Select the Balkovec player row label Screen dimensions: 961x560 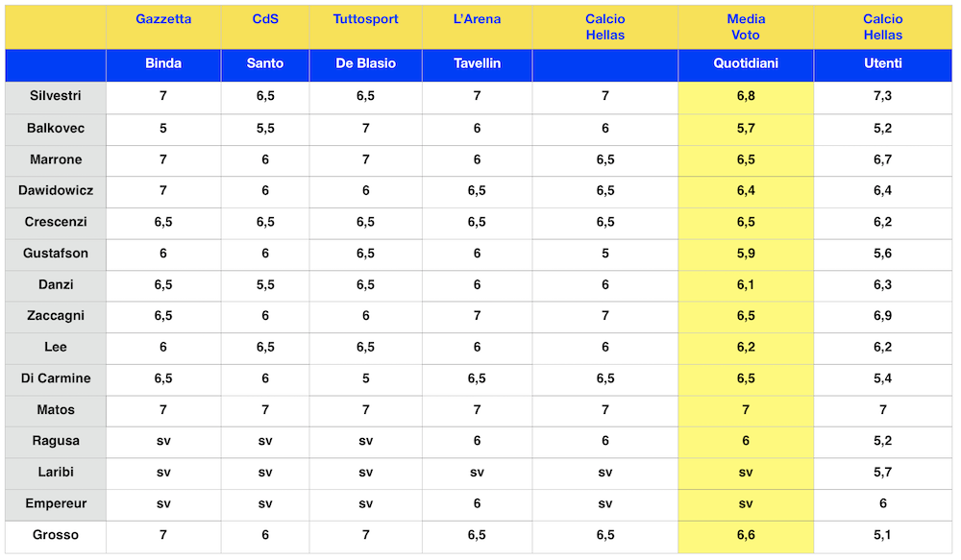[x=56, y=128]
